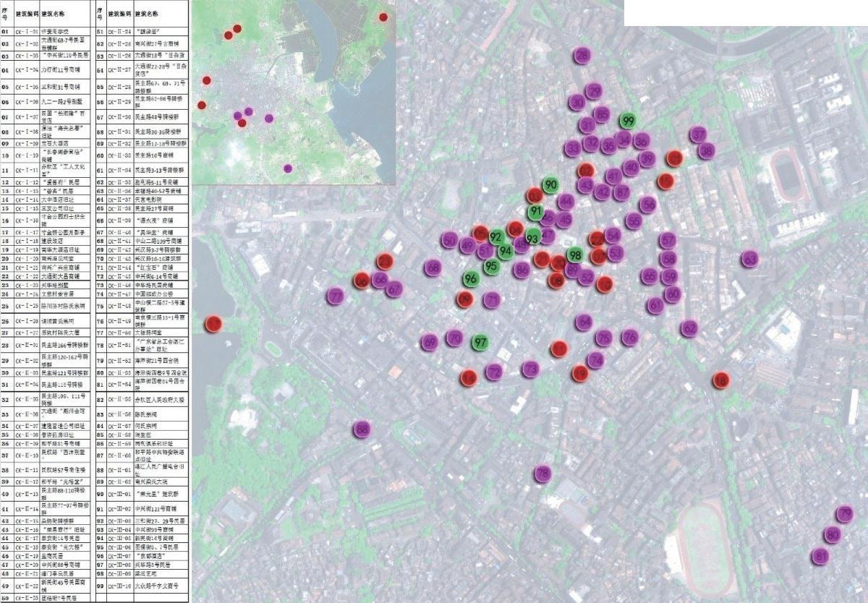868x603 pixels.
Task: Click green marker number 99
Action: click(x=628, y=121)
